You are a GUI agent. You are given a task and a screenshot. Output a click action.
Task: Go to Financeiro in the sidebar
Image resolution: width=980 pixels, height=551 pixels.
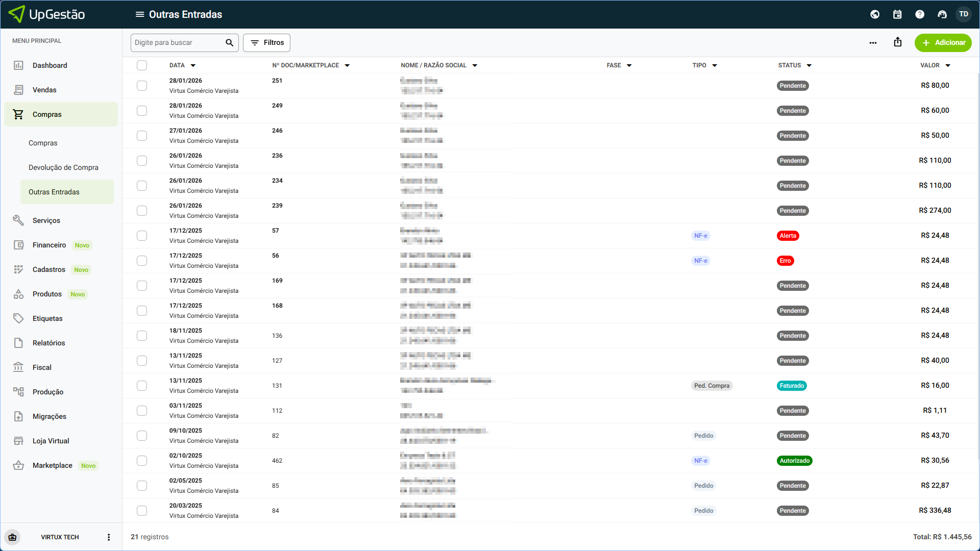(50, 245)
